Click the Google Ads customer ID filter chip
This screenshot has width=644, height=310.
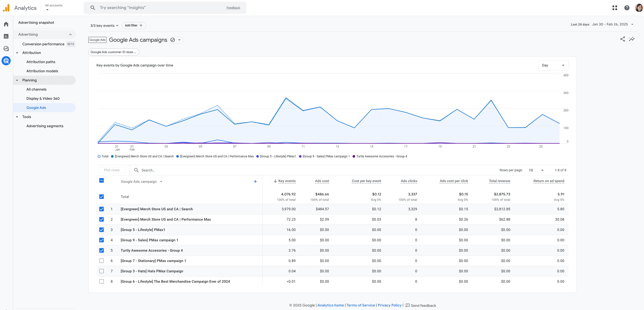coord(114,52)
